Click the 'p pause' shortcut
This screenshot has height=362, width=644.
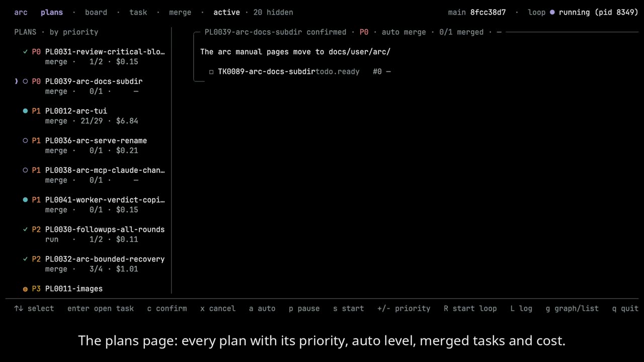[304, 309]
